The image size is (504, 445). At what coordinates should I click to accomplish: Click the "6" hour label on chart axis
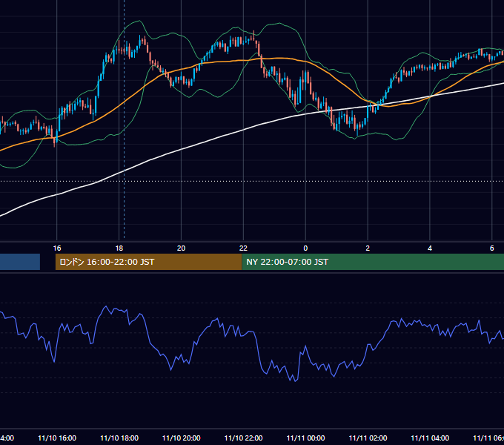tap(492, 248)
